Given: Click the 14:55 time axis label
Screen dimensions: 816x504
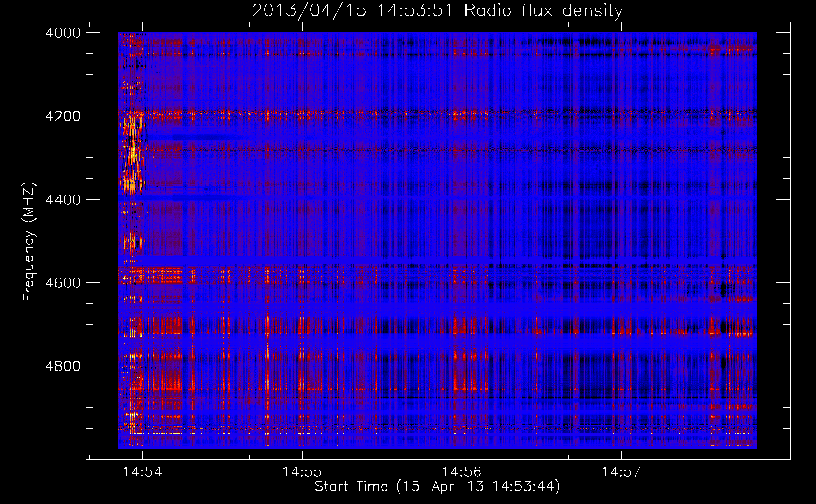Looking at the screenshot, I should coord(302,472).
